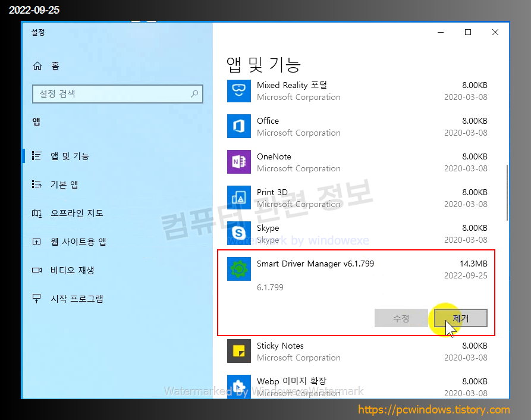Minimize the 설정 window
531x420 pixels.
[441, 32]
